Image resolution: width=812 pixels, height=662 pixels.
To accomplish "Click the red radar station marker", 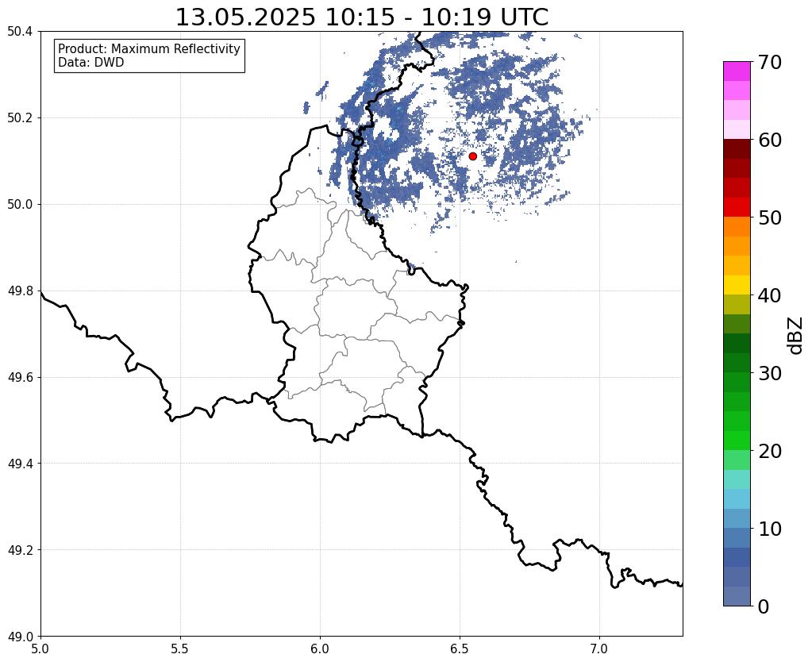I will pos(473,156).
